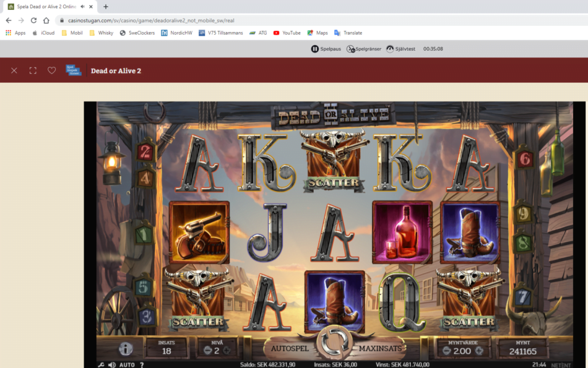The width and height of the screenshot is (588, 368).
Task: Open Spelgränser gambling limits
Action: (364, 49)
